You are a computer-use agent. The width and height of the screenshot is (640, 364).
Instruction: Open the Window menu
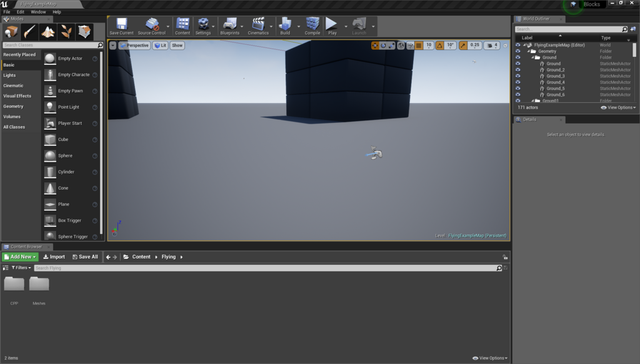coord(38,12)
